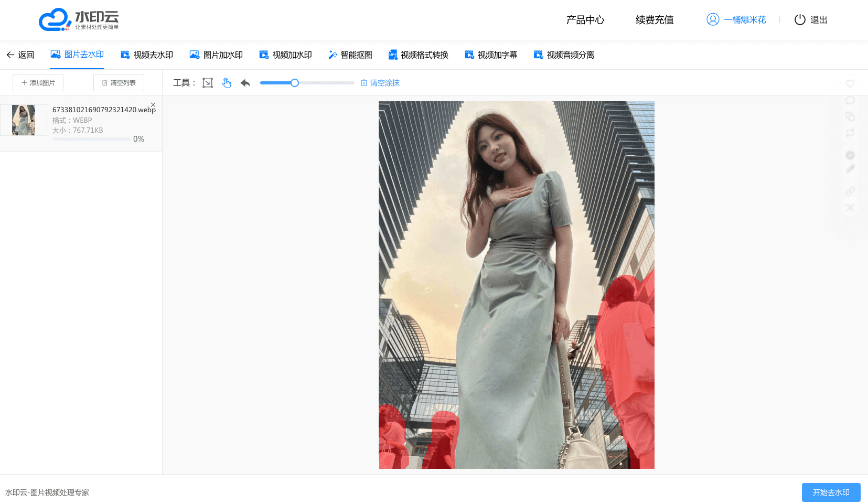Open 产品中心 in the top navigation

(585, 20)
